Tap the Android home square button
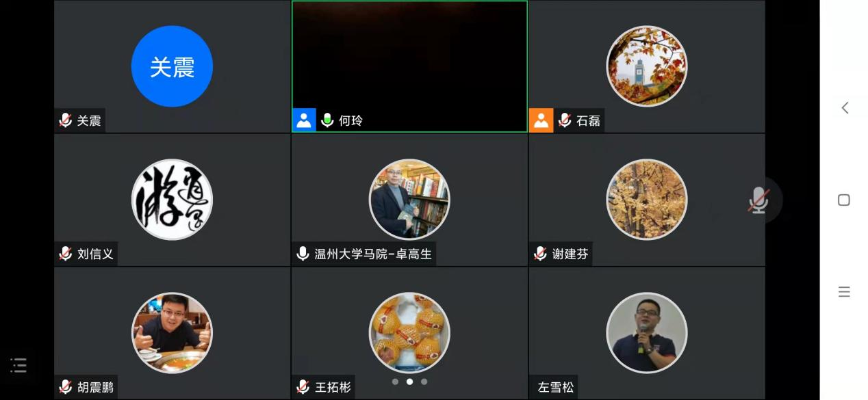The width and height of the screenshot is (868, 400). [x=844, y=200]
